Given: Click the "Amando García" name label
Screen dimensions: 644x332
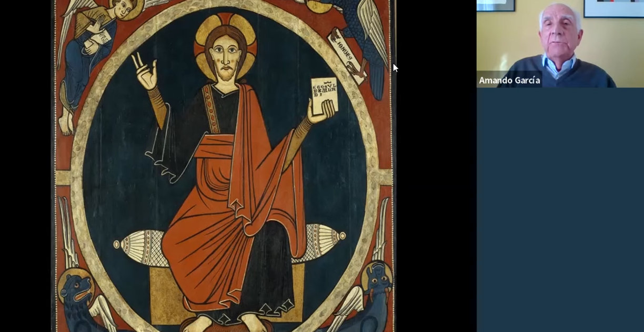Looking at the screenshot, I should tap(509, 81).
